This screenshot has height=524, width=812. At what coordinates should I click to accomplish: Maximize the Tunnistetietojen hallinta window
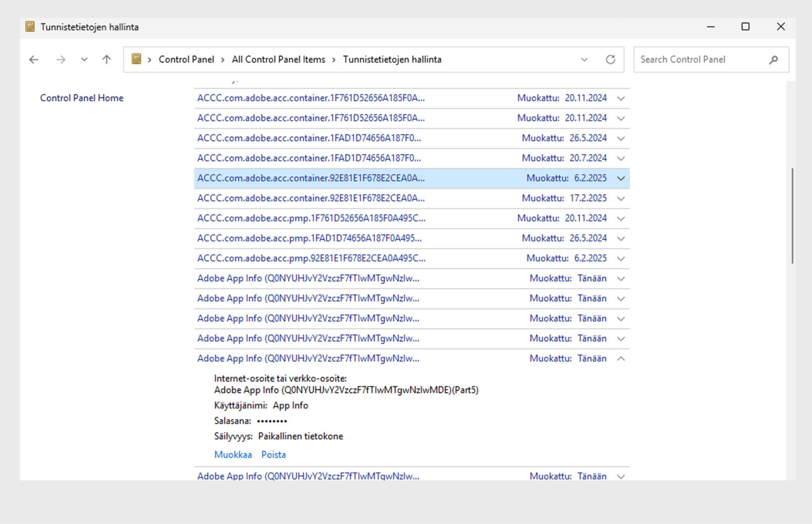[746, 27]
